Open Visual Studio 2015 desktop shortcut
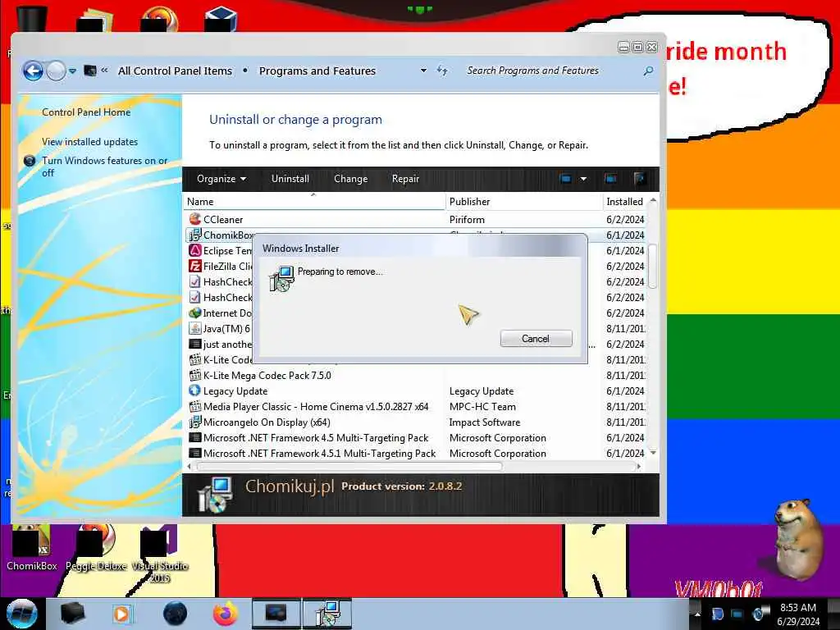The image size is (840, 630). pyautogui.click(x=159, y=554)
